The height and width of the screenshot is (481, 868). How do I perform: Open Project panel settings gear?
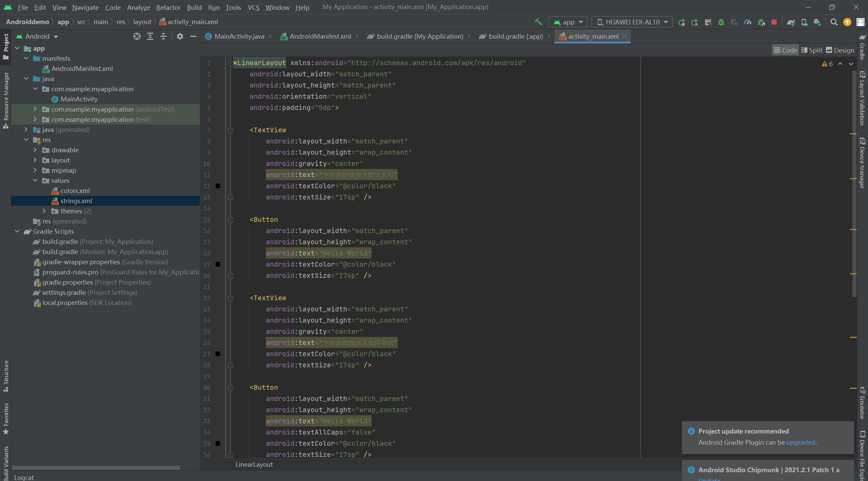click(x=180, y=36)
